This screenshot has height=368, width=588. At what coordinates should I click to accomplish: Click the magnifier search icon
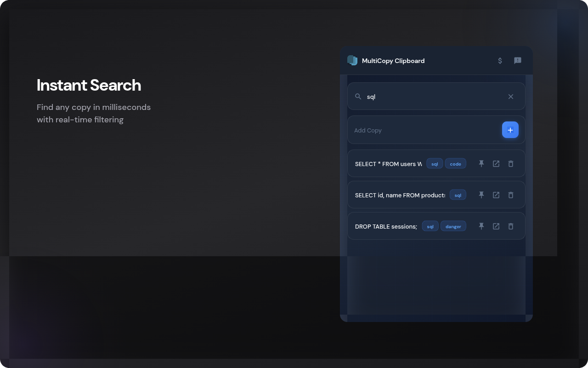tap(358, 97)
